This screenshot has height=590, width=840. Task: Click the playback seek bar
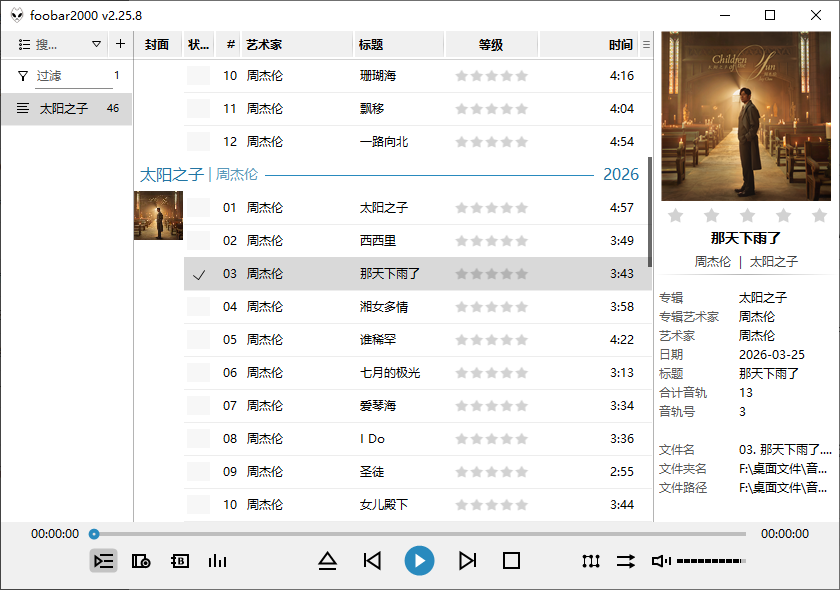tap(419, 534)
